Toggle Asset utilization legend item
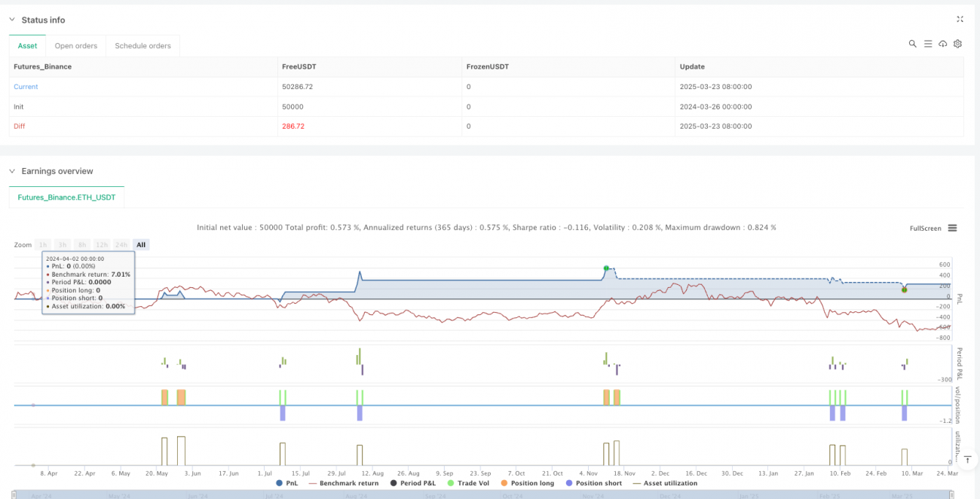 pyautogui.click(x=665, y=483)
